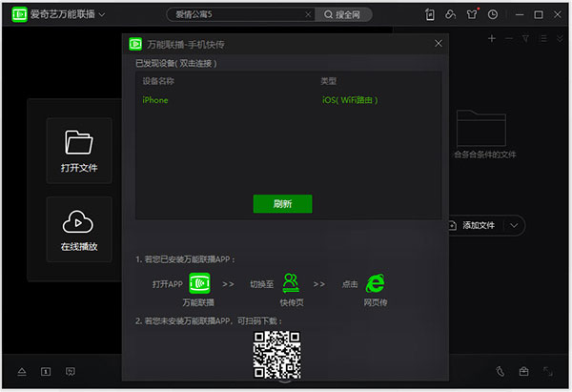This screenshot has height=392, width=572.
Task: Open the play history clock icon
Action: point(493,14)
